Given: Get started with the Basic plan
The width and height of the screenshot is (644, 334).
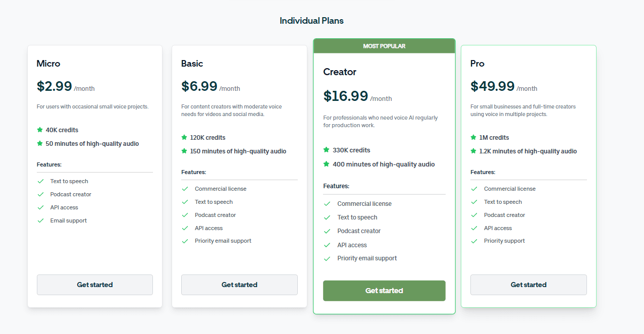Looking at the screenshot, I should point(239,285).
